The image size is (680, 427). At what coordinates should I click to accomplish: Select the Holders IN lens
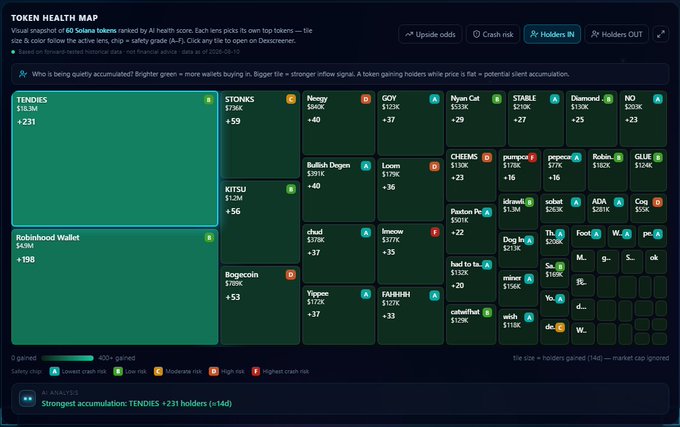coord(552,34)
